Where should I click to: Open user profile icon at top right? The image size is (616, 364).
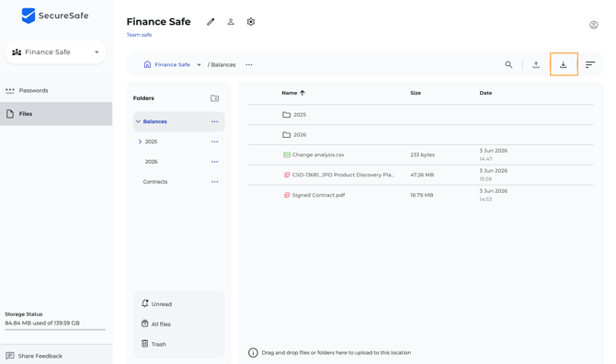(x=594, y=25)
